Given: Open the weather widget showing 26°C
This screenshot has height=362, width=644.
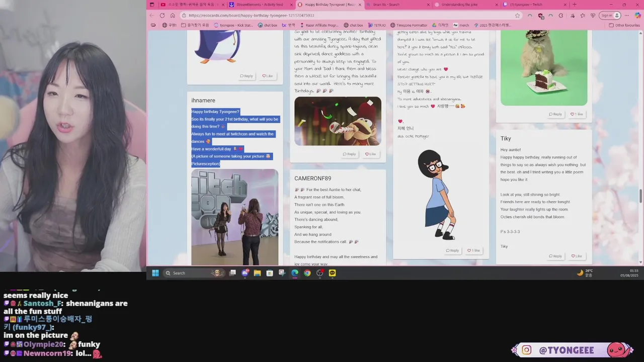Looking at the screenshot, I should pyautogui.click(x=585, y=273).
